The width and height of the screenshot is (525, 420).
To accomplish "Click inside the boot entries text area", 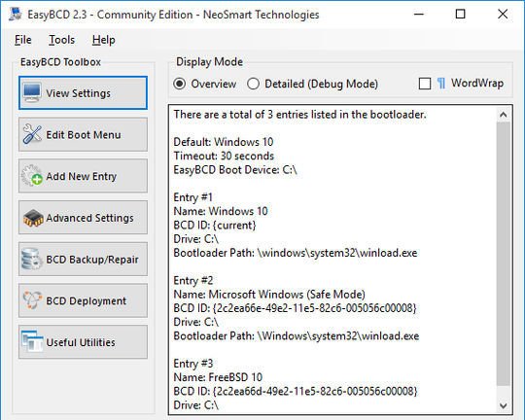I will [x=332, y=260].
